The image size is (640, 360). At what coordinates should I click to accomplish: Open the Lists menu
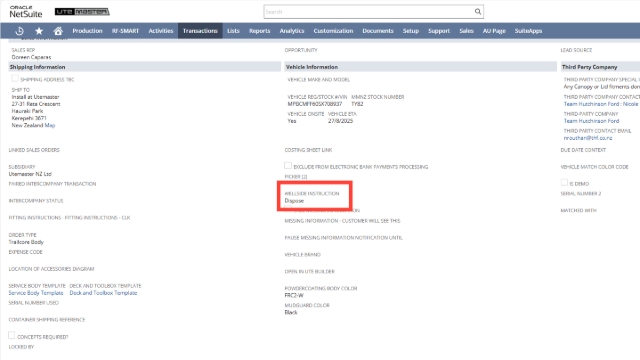233,31
